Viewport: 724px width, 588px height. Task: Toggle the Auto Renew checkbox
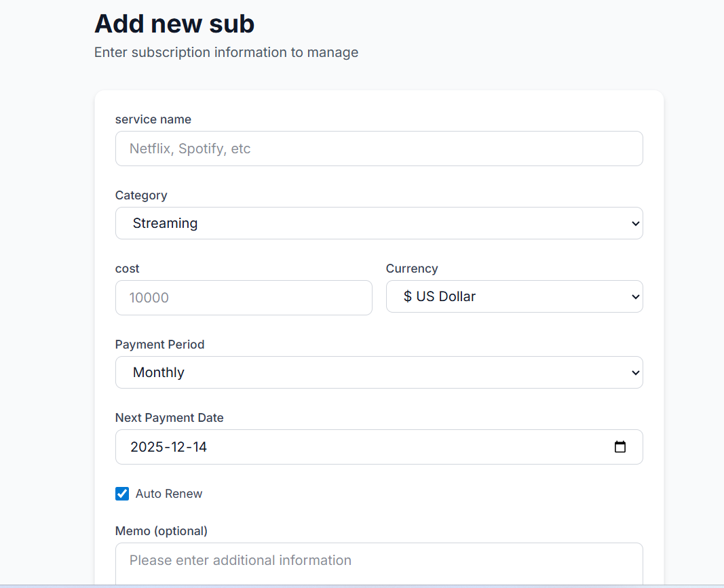121,493
